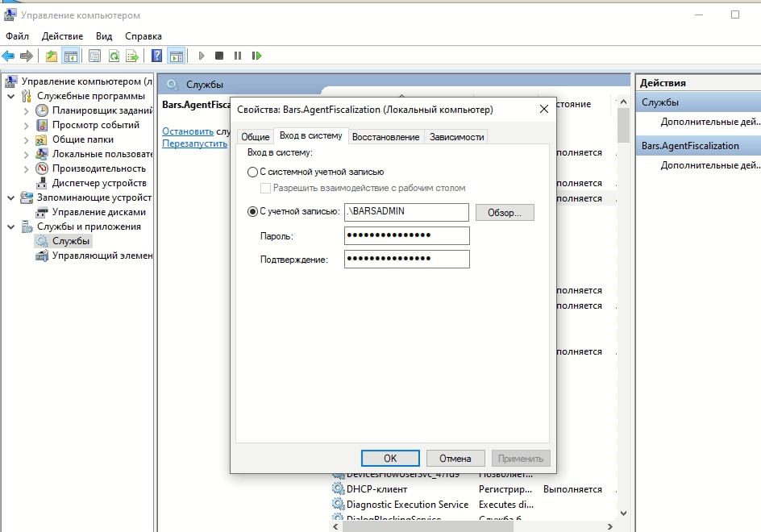Expand Общие папки chevron

[x=27, y=139]
